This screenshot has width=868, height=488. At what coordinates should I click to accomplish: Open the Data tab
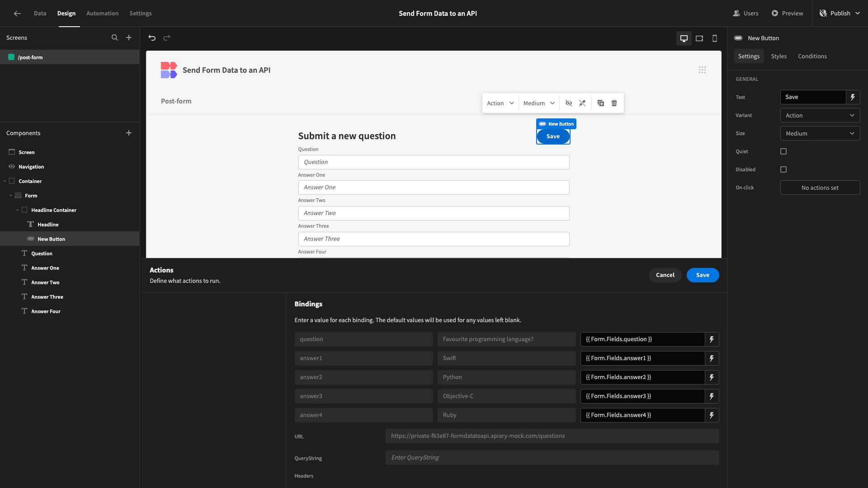[40, 14]
